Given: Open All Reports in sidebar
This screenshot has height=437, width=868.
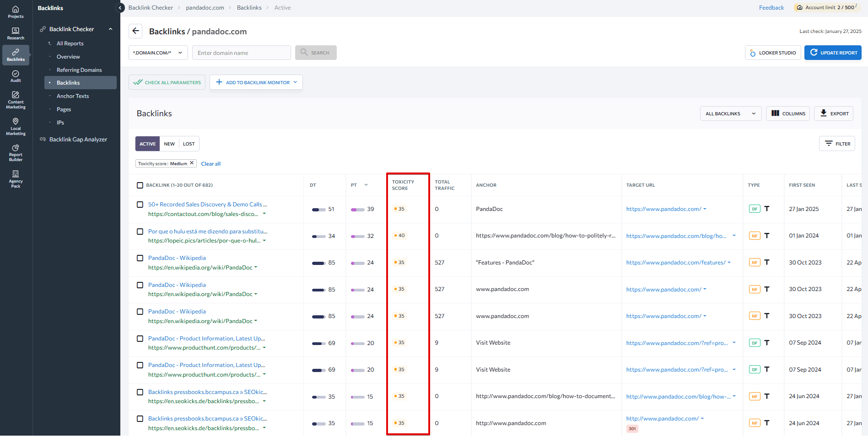Looking at the screenshot, I should (70, 43).
